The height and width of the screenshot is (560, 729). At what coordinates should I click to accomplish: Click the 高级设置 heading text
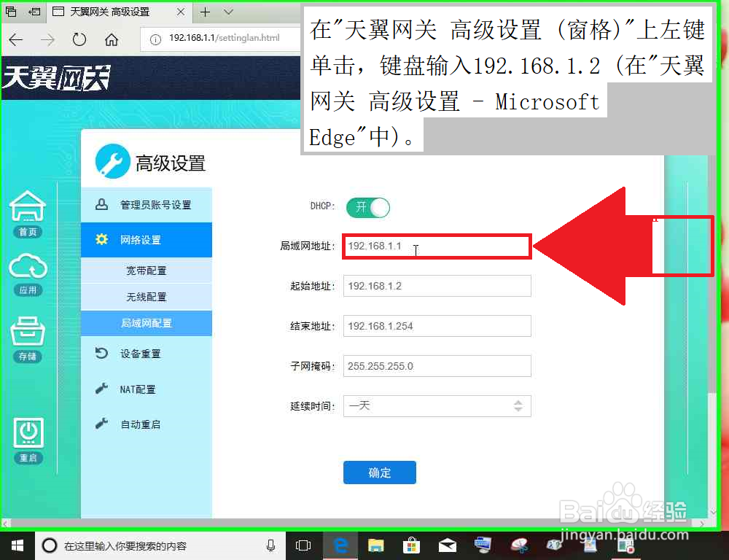170,163
